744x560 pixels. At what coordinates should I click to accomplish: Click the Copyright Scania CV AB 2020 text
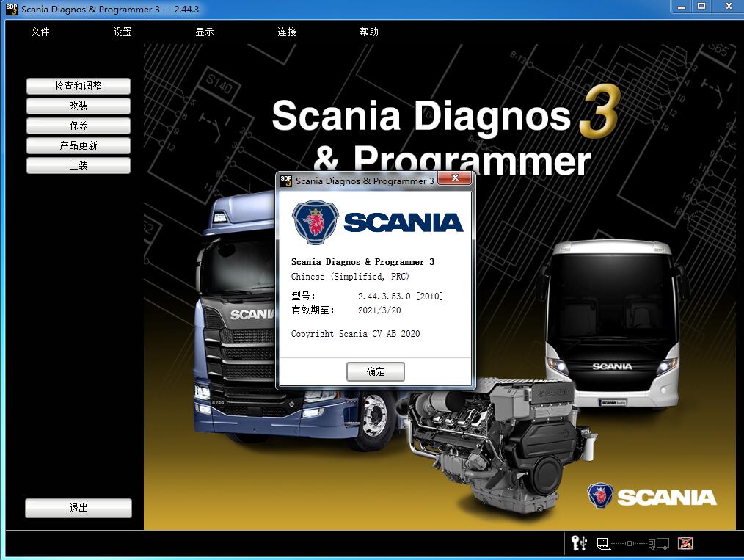pyautogui.click(x=355, y=334)
